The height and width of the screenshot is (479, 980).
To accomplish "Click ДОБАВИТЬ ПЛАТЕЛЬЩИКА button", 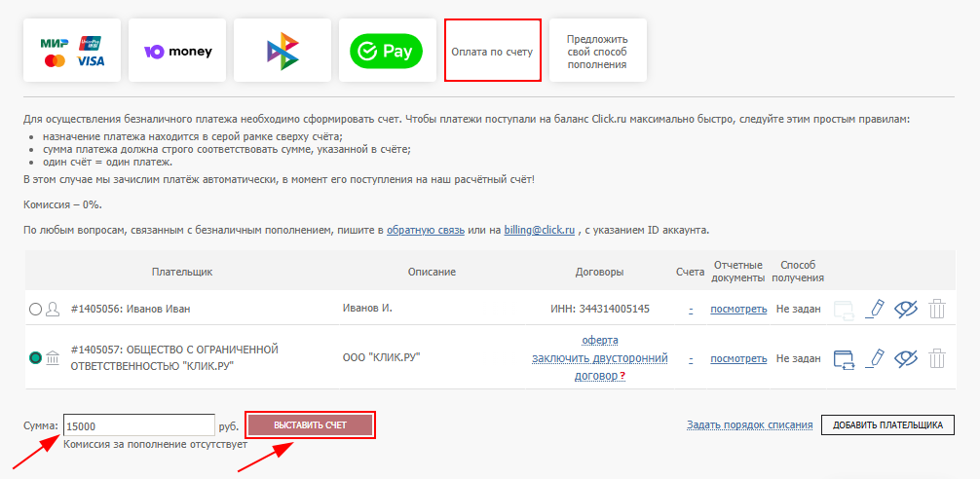I will pos(887,424).
